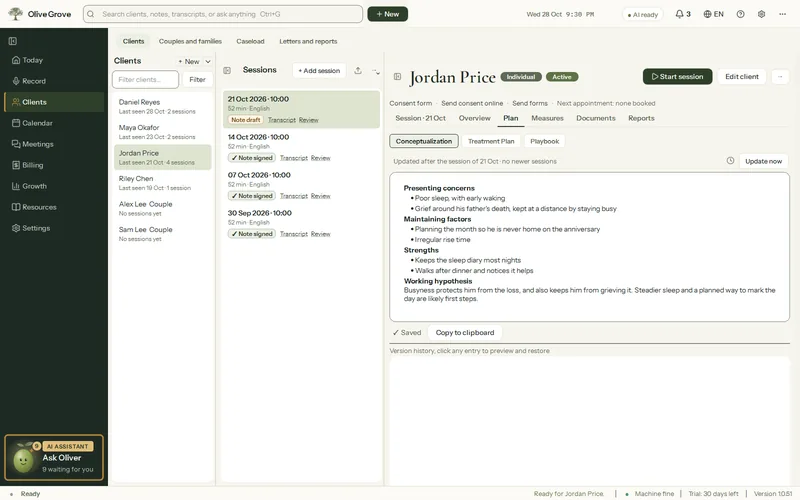
Task: Click Send consent online link
Action: tap(472, 103)
